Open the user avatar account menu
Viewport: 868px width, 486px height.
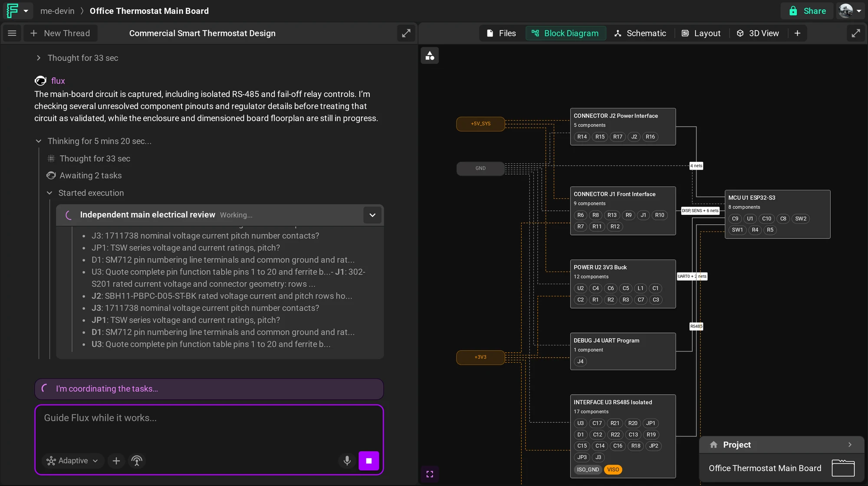pyautogui.click(x=850, y=11)
